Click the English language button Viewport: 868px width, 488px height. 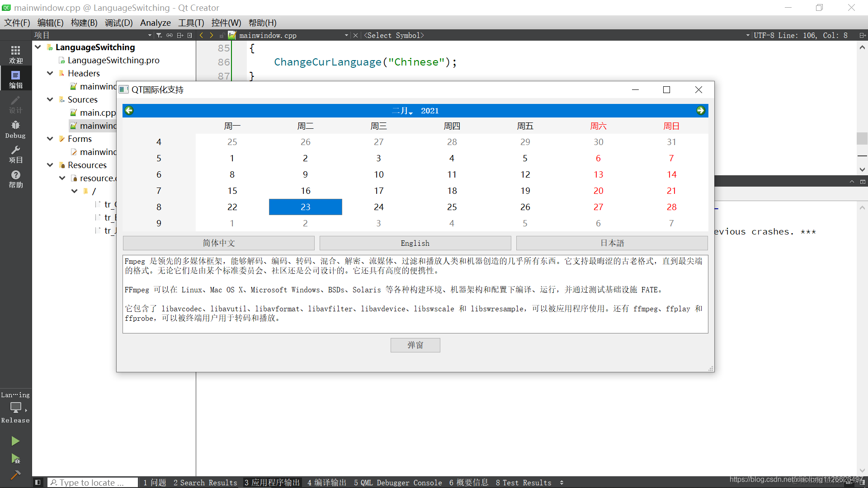(x=415, y=243)
